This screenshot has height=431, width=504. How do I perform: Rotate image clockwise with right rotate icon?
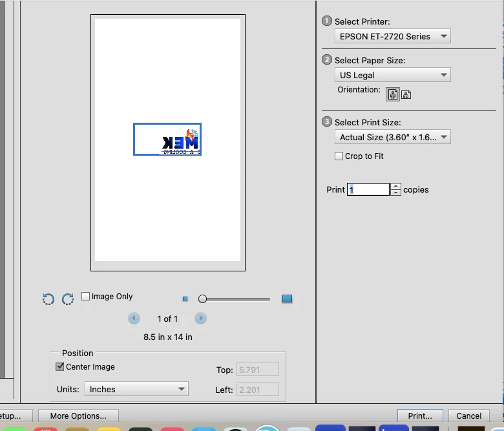point(68,299)
